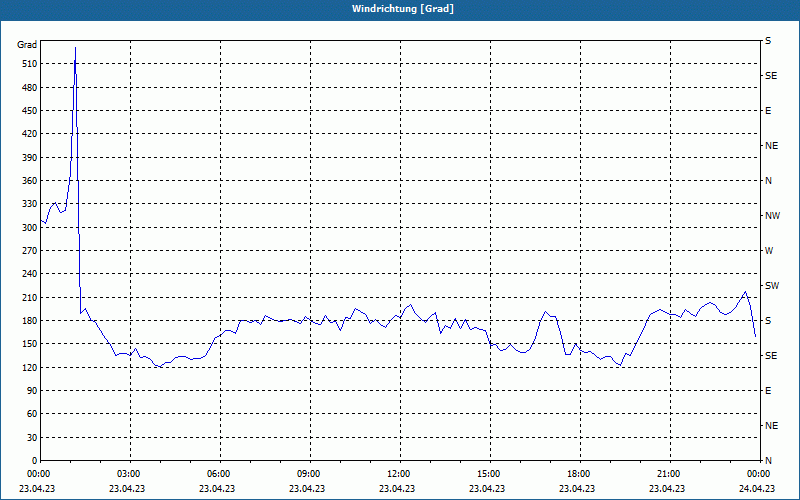Select the 'Grad' unit label on left axis
800x500 pixels.
point(27,45)
